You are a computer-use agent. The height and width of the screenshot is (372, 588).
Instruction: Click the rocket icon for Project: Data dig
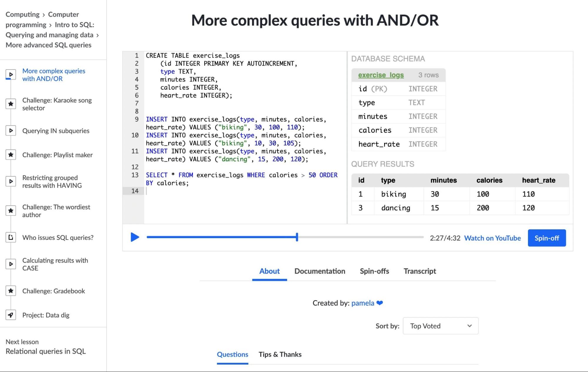11,315
